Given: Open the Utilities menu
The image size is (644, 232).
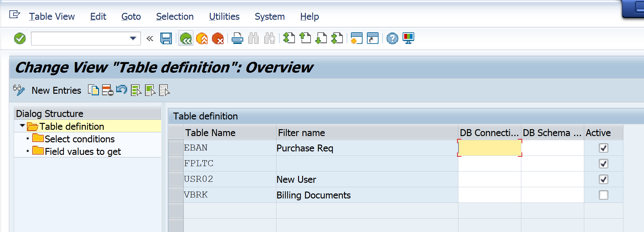Looking at the screenshot, I should (x=224, y=16).
